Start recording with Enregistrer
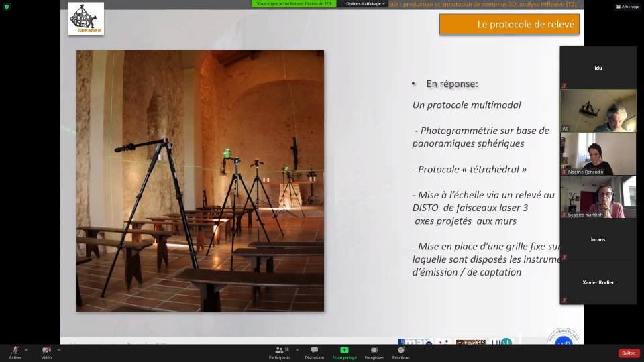The width and height of the screenshot is (644, 362). click(374, 353)
